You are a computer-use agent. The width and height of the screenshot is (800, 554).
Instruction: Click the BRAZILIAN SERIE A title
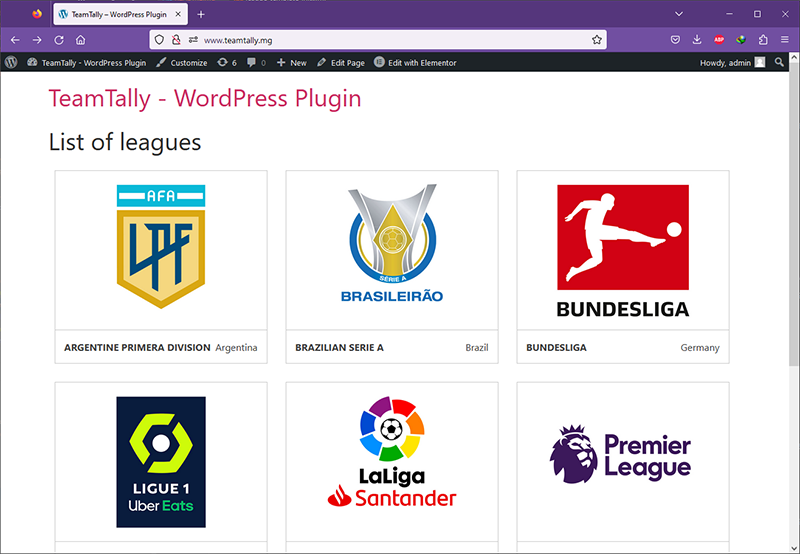(339, 347)
